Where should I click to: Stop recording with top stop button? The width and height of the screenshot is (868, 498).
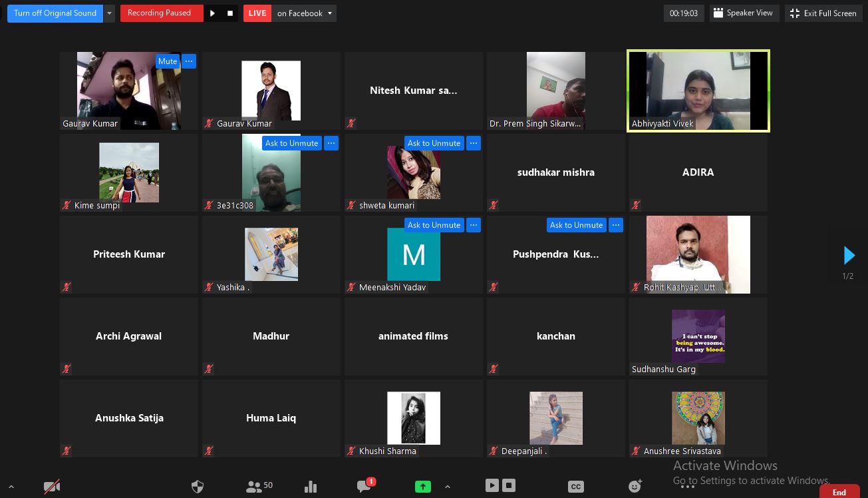coord(230,13)
